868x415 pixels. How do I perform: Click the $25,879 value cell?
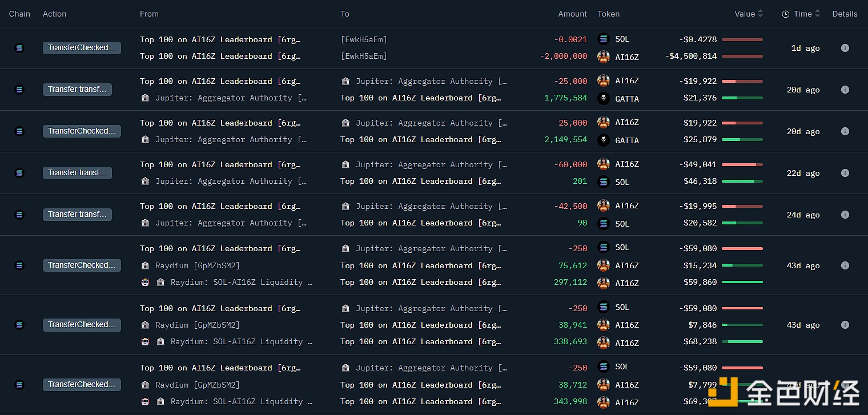point(700,140)
